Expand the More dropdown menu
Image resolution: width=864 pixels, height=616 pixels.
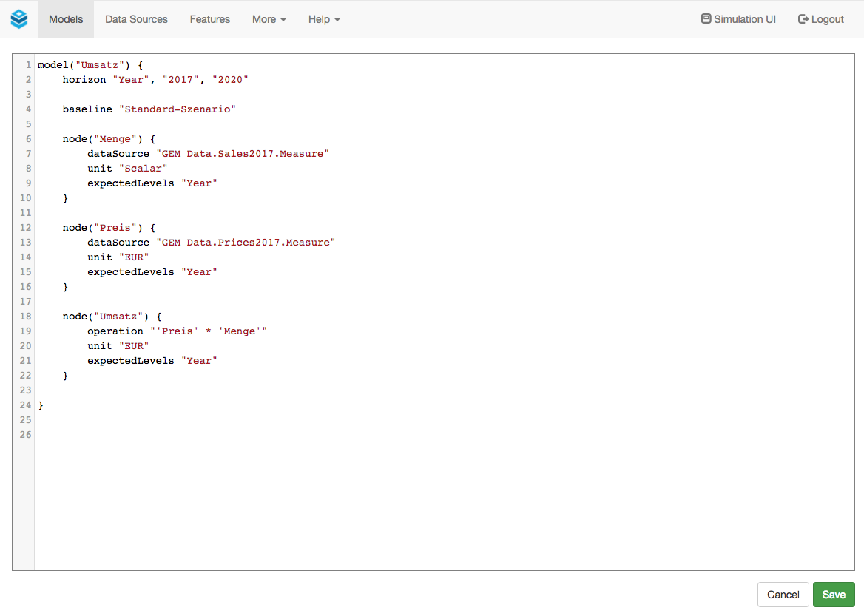pyautogui.click(x=269, y=19)
